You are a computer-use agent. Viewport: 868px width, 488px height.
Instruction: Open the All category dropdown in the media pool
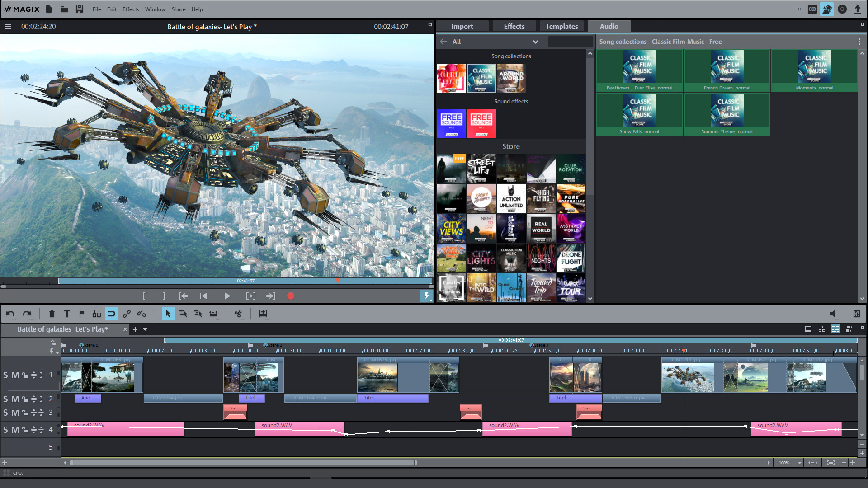click(x=536, y=41)
